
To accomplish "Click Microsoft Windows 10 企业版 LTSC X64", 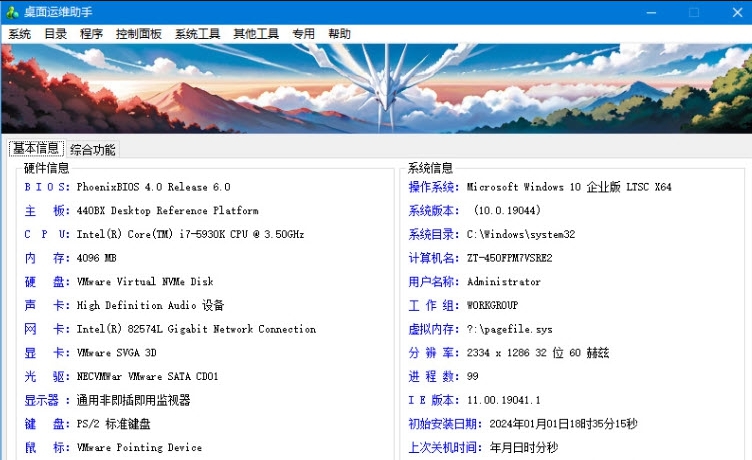I will pos(569,187).
